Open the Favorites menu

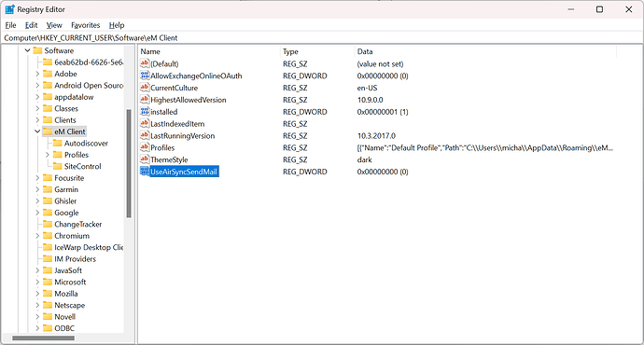click(86, 25)
